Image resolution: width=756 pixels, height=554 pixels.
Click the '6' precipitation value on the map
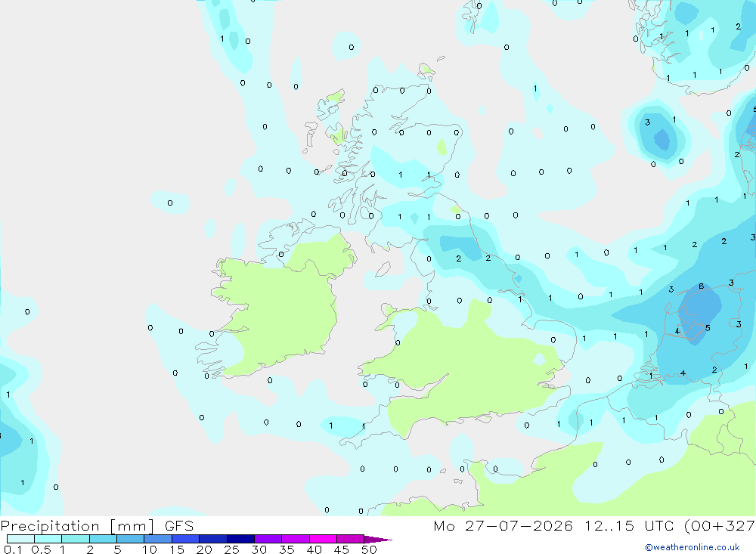click(701, 286)
